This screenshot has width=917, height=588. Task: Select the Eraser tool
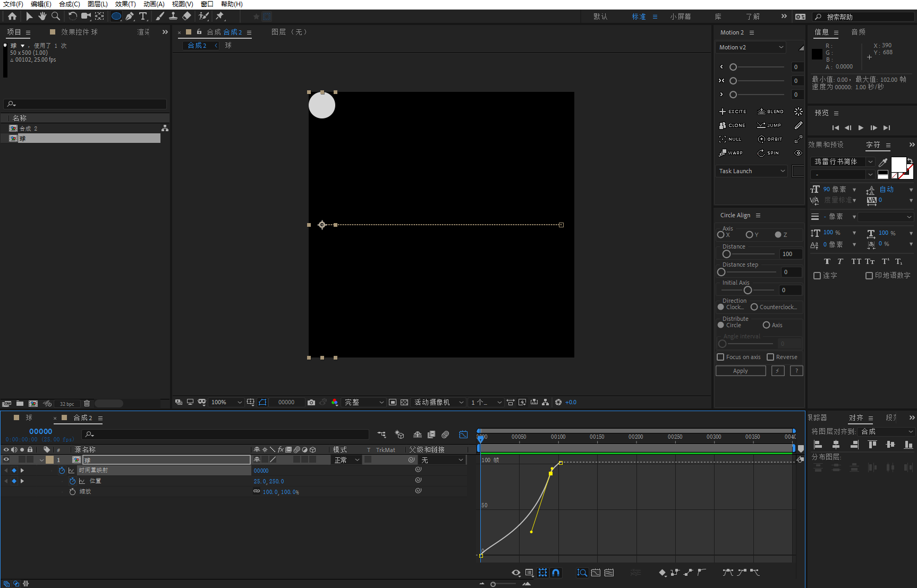pyautogui.click(x=186, y=16)
